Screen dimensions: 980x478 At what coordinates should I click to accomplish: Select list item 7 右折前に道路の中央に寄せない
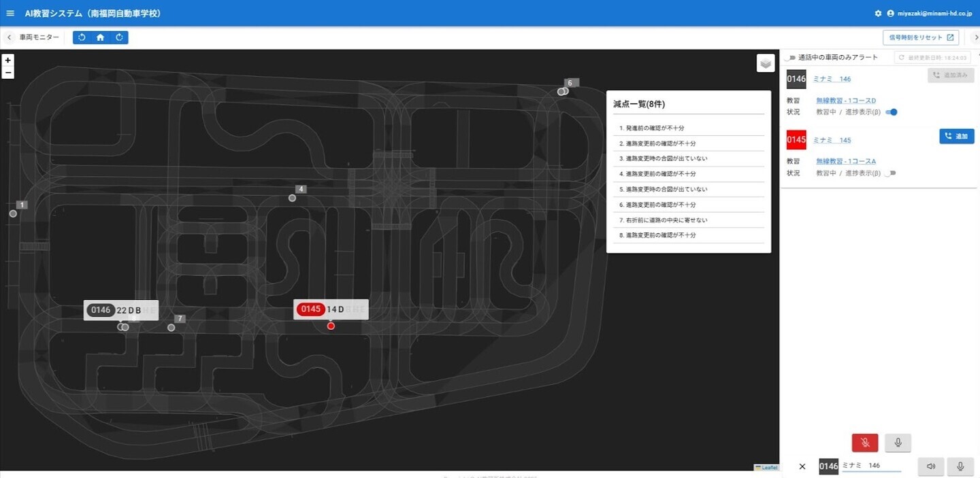tap(664, 220)
